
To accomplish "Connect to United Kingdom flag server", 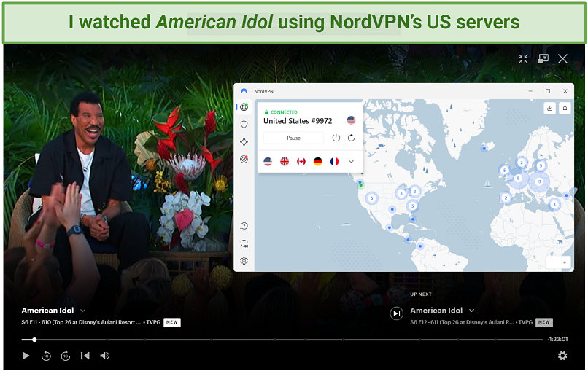I will click(x=285, y=162).
